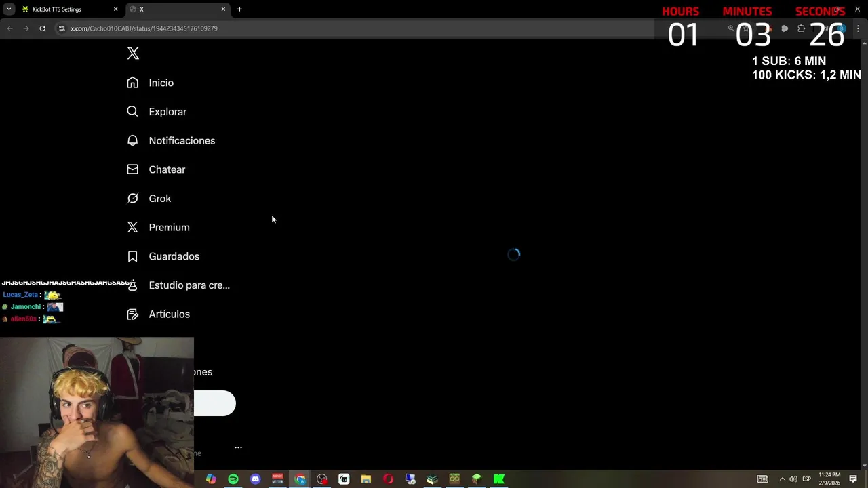Screen dimensions: 868x488
Task: Show hidden system tray icons
Action: pyautogui.click(x=782, y=479)
